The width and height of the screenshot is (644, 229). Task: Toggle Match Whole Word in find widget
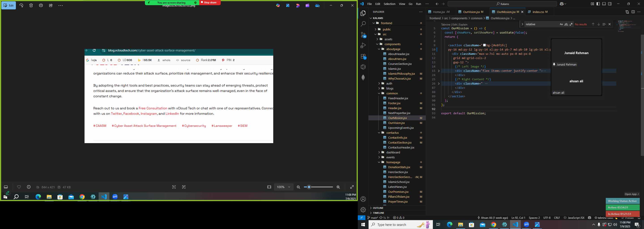point(566,24)
